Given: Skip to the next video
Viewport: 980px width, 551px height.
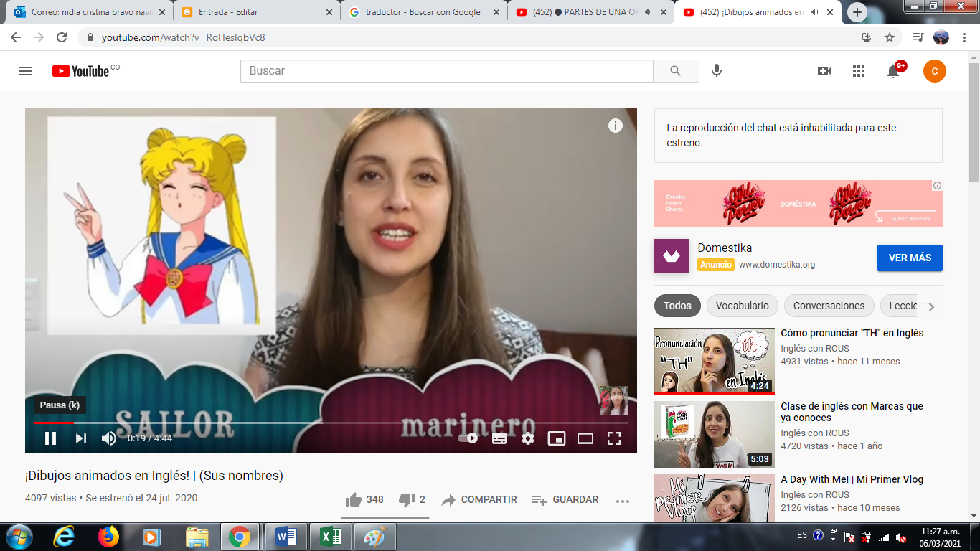Looking at the screenshot, I should pos(81,438).
